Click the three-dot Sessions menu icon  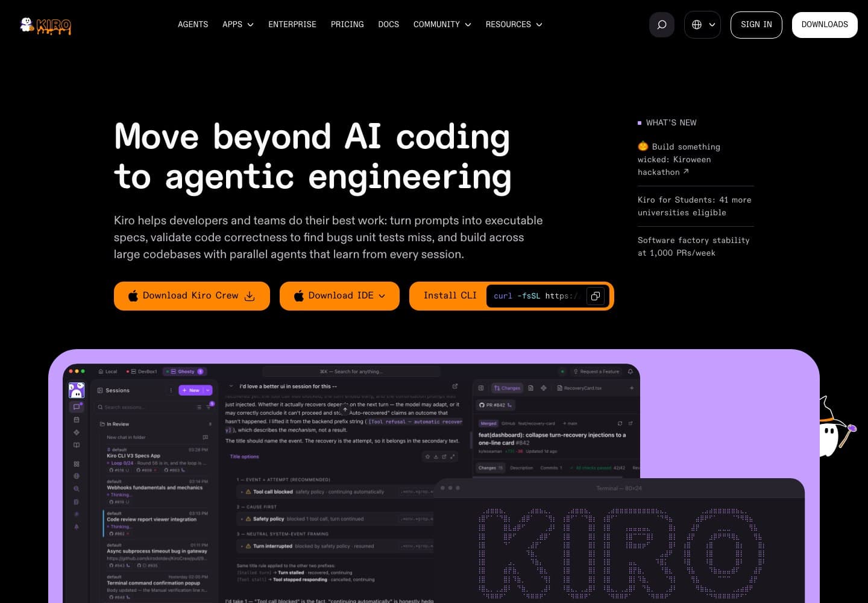click(171, 390)
